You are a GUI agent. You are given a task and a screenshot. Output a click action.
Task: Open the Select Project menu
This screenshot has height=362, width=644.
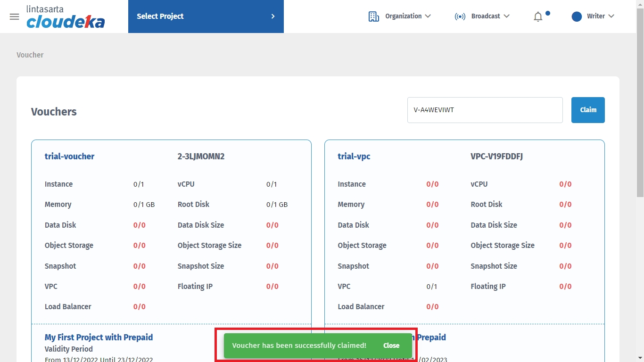tap(160, 16)
